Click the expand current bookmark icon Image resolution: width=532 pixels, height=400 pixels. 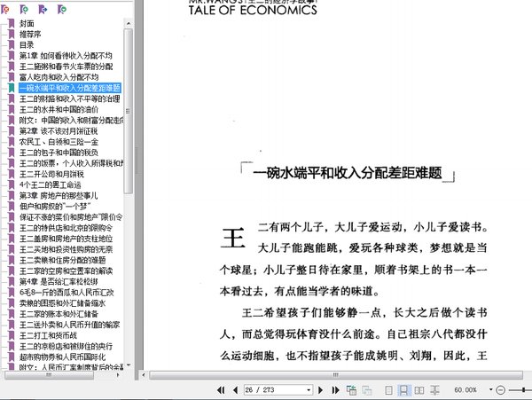[x=62, y=10]
